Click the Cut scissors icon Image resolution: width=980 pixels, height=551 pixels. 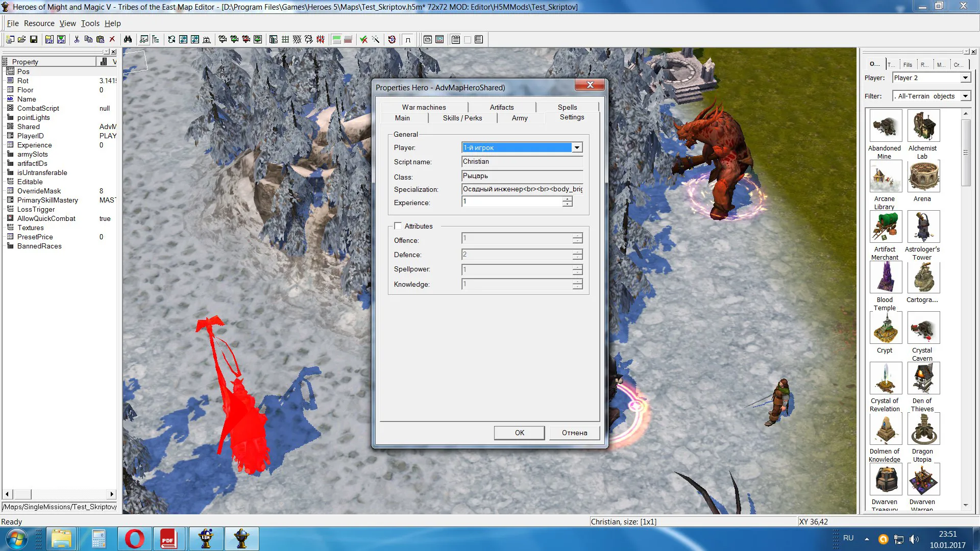click(77, 39)
